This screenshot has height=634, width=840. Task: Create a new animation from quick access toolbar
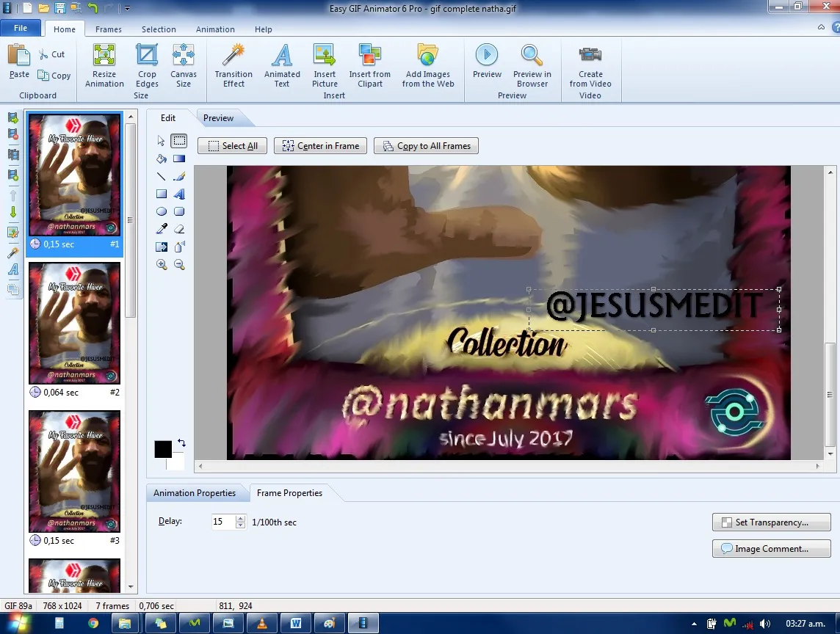tap(26, 7)
